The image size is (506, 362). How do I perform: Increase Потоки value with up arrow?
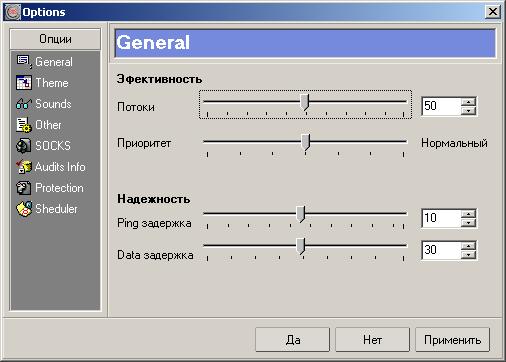(468, 102)
